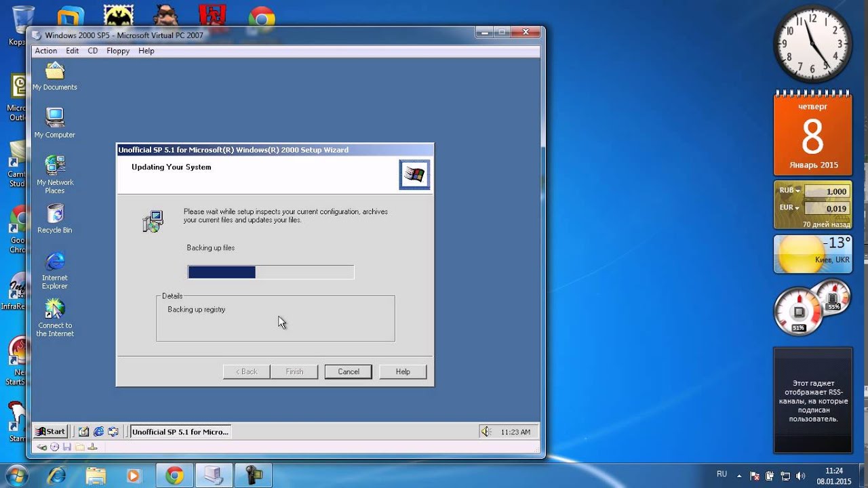
Task: Click the power plug tray icon
Action: 770,476
